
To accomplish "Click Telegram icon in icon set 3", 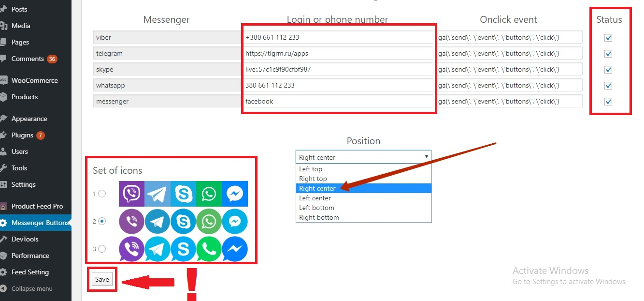I will (157, 249).
